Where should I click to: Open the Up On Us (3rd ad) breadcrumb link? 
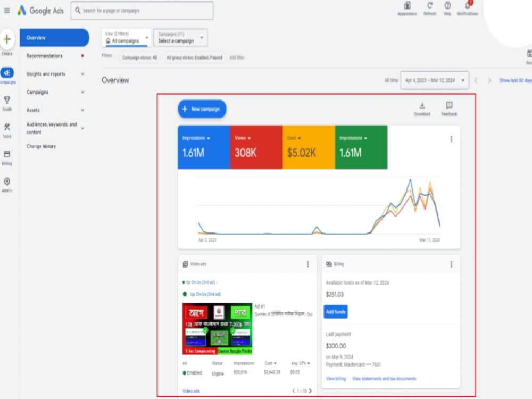[200, 282]
